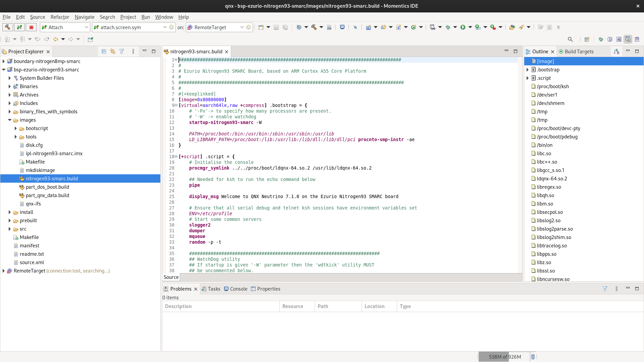Image resolution: width=644 pixels, height=362 pixels.
Task: Open the Navigate menu
Action: (x=85, y=17)
